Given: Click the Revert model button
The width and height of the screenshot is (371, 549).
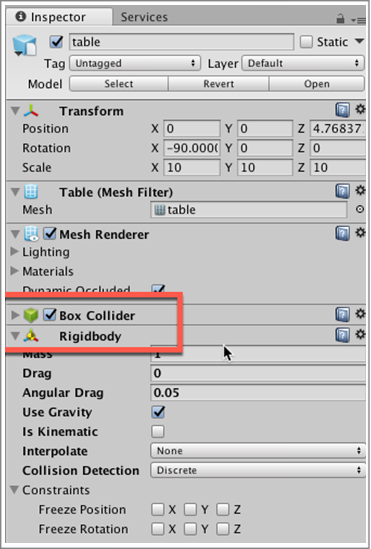Looking at the screenshot, I should tap(219, 84).
